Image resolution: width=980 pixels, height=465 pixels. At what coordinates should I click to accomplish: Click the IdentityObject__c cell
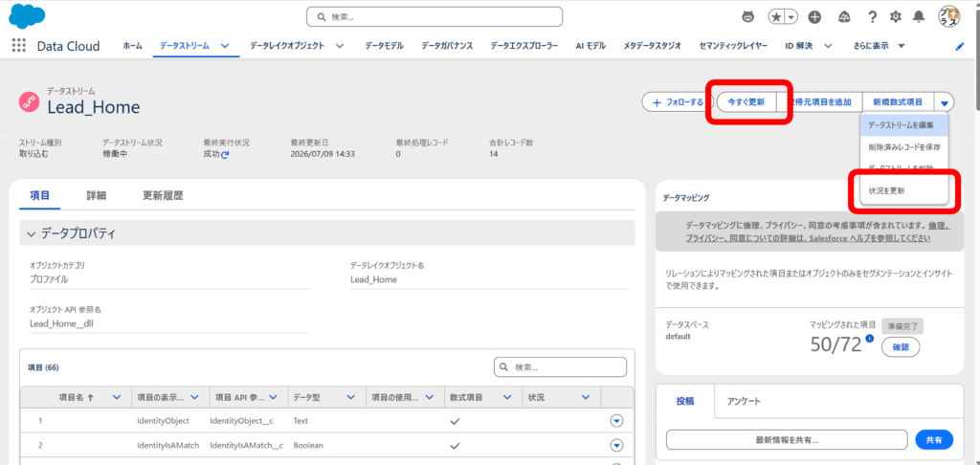click(x=241, y=421)
